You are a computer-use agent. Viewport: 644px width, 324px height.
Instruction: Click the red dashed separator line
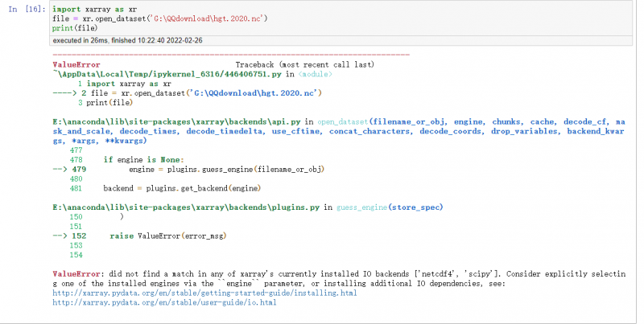click(x=229, y=55)
